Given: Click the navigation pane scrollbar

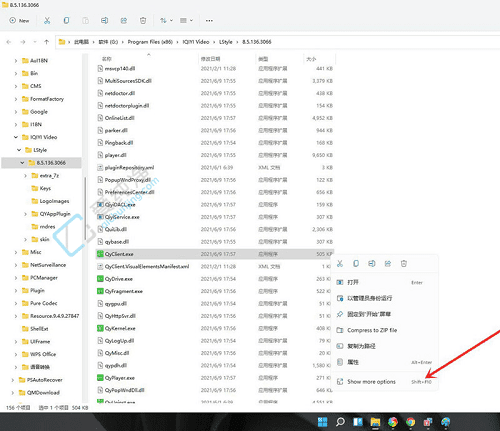Looking at the screenshot, I should pyautogui.click(x=85, y=208).
